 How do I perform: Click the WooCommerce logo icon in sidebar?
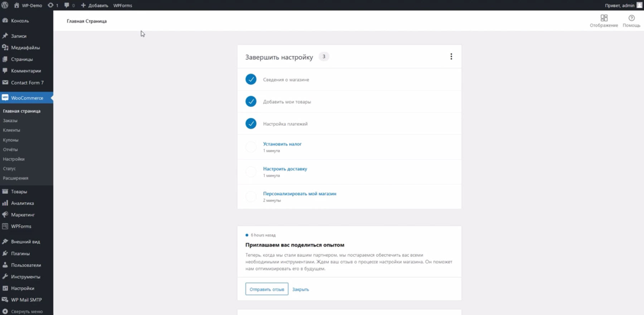(x=5, y=97)
